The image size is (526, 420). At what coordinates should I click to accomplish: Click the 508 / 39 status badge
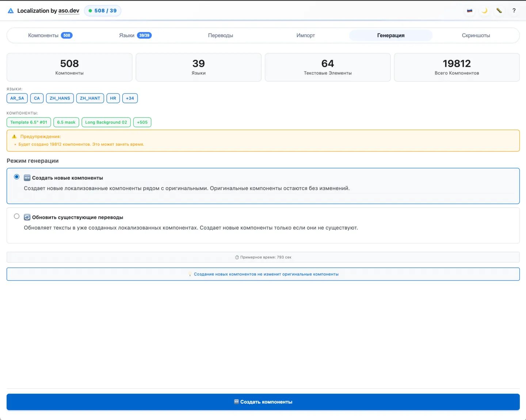[103, 11]
